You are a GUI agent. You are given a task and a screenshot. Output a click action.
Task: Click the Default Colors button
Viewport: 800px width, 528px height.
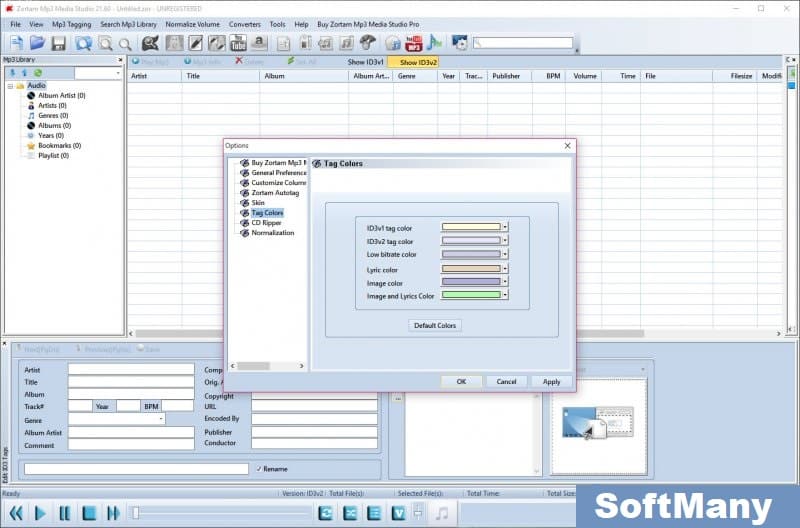[435, 325]
